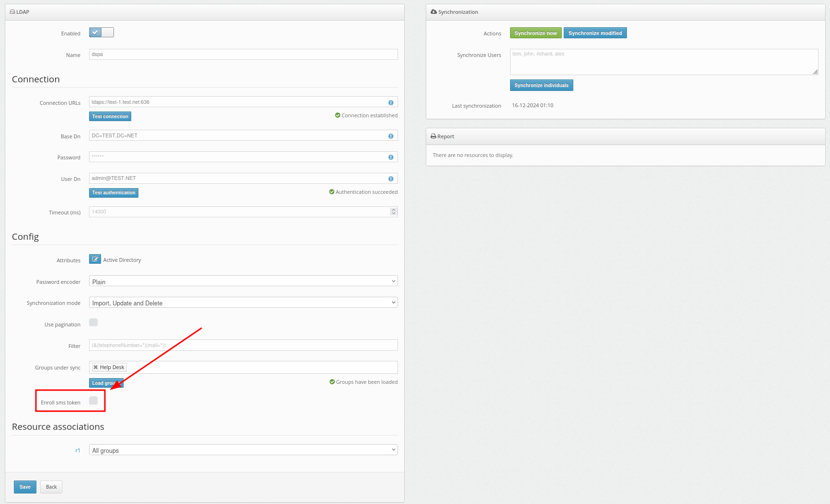
Task: Enable the Use pagination checkbox
Action: (x=93, y=322)
